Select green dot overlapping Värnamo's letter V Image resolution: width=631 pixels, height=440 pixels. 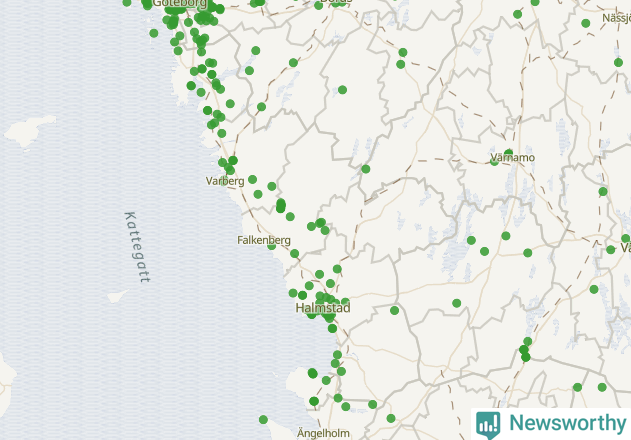494,161
